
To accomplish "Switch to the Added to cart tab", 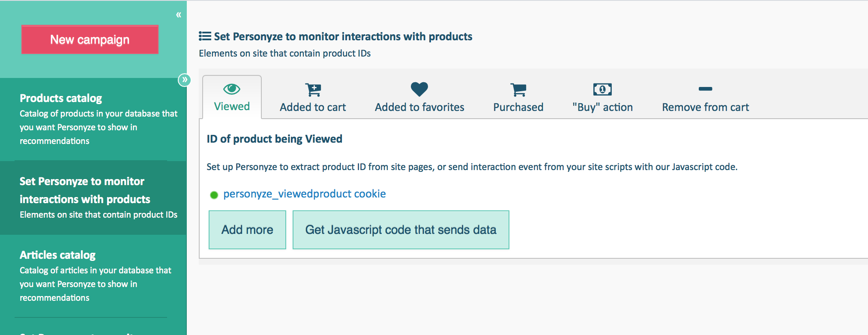I will coord(313,107).
